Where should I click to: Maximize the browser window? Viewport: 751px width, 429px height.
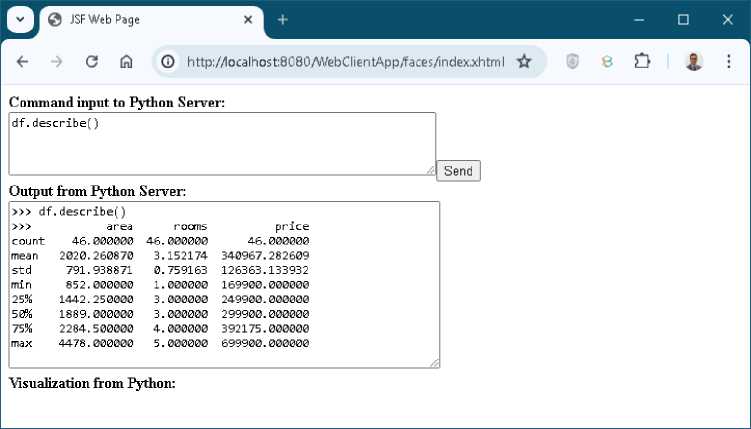pyautogui.click(x=683, y=20)
